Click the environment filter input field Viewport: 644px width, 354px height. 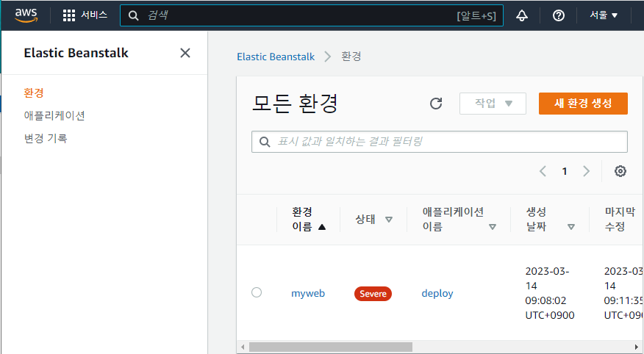[x=440, y=142]
